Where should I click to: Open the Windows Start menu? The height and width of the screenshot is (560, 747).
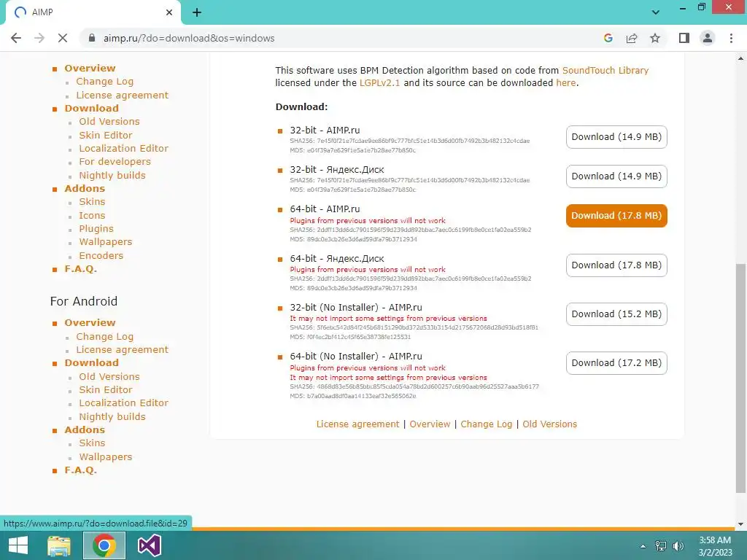click(18, 545)
